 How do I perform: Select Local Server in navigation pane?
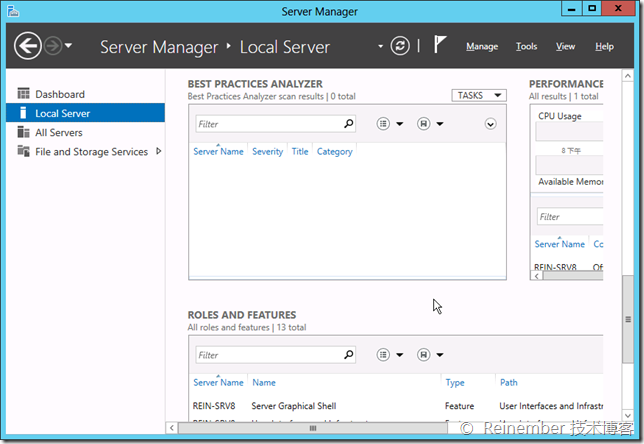[x=62, y=113]
